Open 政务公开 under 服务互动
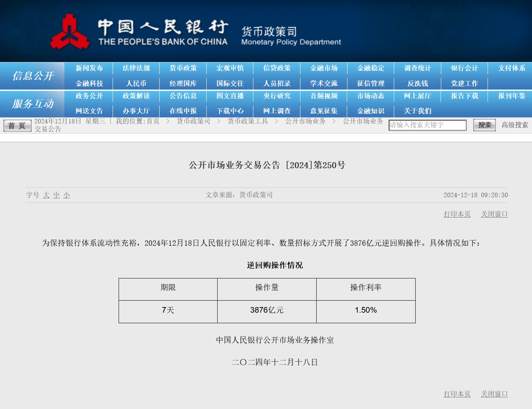 coord(89,96)
